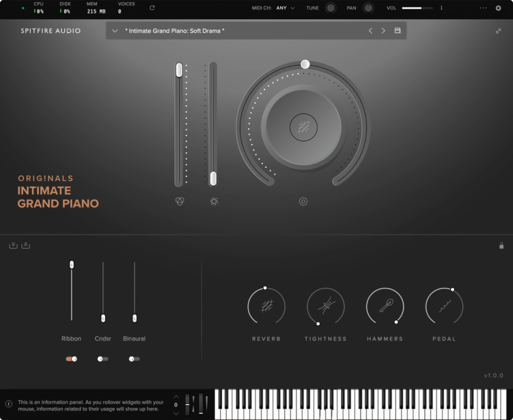
Task: Click the octave value 0
Action: [176, 405]
